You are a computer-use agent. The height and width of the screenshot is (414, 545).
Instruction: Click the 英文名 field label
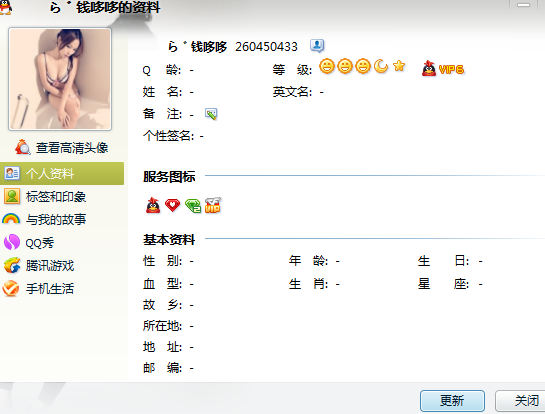(x=292, y=92)
